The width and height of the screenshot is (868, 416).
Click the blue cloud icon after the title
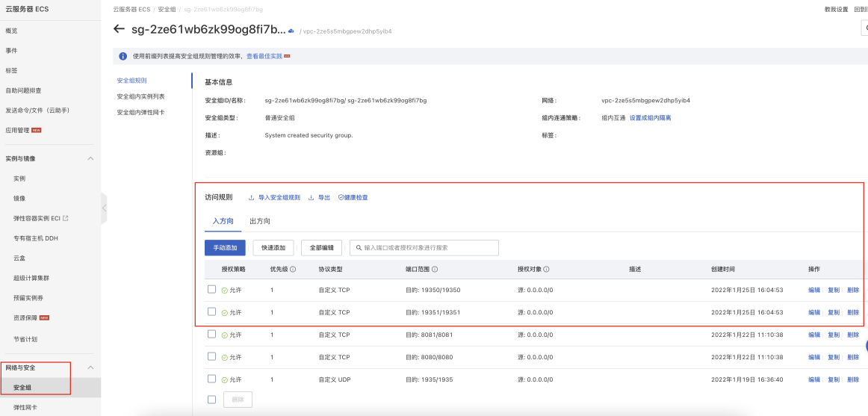[291, 31]
